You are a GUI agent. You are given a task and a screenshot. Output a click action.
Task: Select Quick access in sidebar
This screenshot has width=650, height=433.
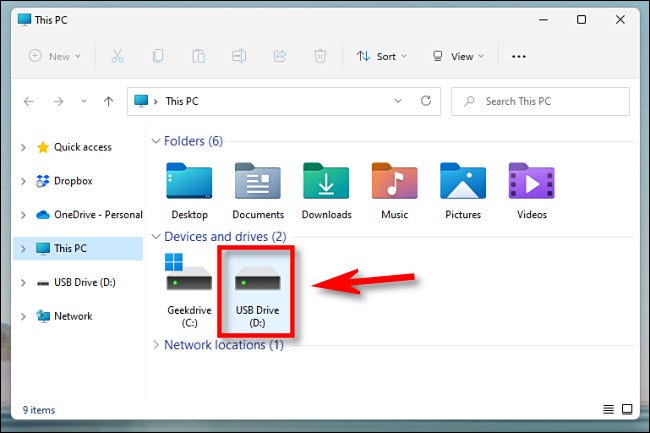75,147
